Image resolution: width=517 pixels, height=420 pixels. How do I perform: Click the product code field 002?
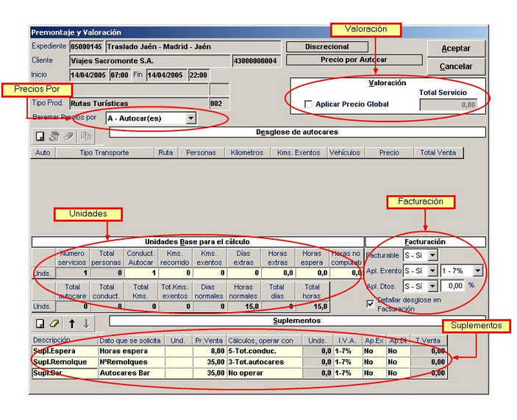coord(219,104)
